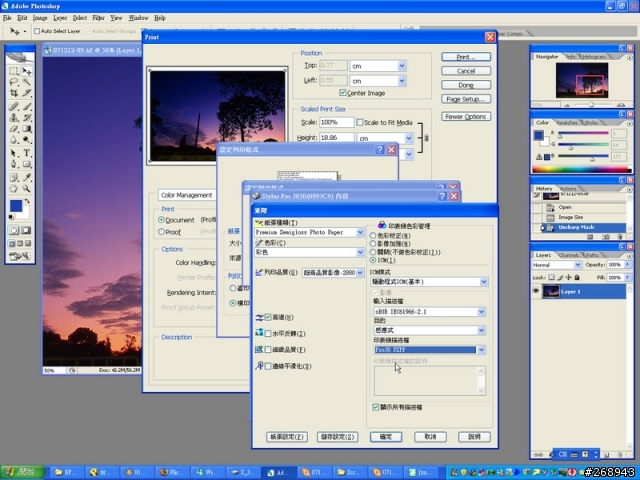Select the Healing Brush tool

click(14, 107)
